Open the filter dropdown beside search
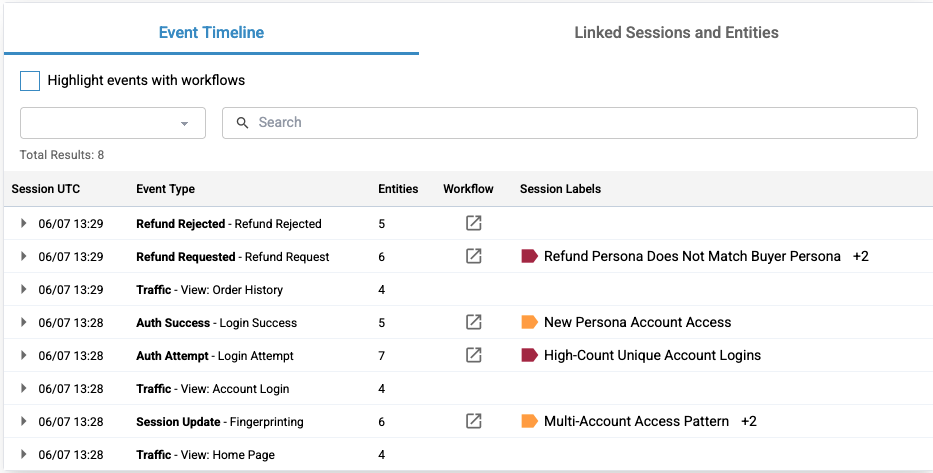This screenshot has height=473, width=933. click(x=113, y=123)
